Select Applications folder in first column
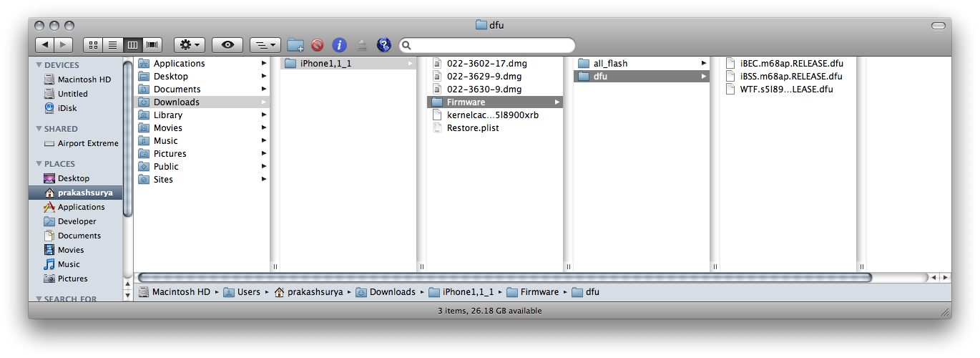The image size is (980, 358). [x=202, y=63]
